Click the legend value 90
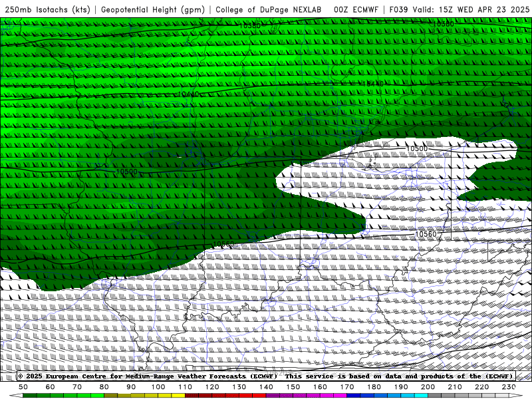Image resolution: width=532 pixels, height=399 pixels. coord(131,387)
